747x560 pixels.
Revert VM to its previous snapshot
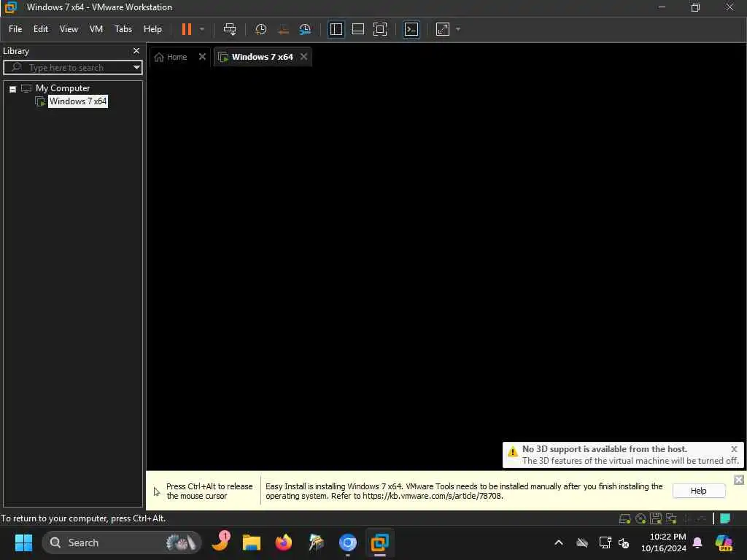pyautogui.click(x=283, y=29)
